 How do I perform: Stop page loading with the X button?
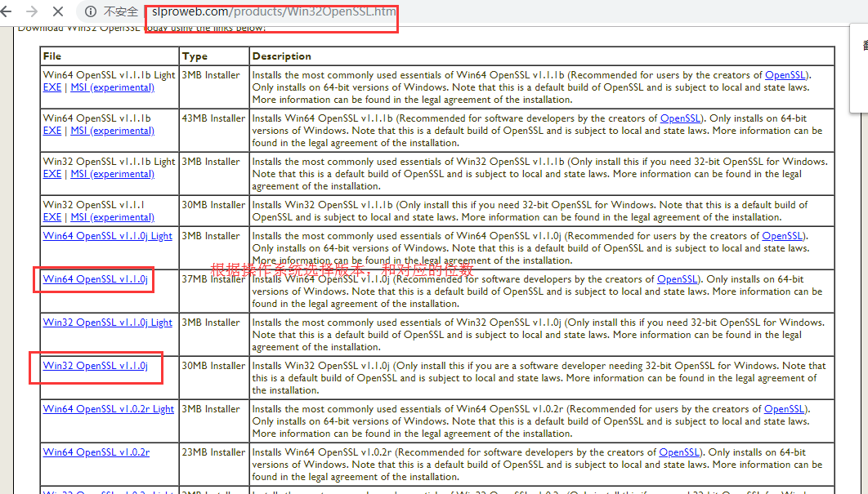pyautogui.click(x=57, y=11)
